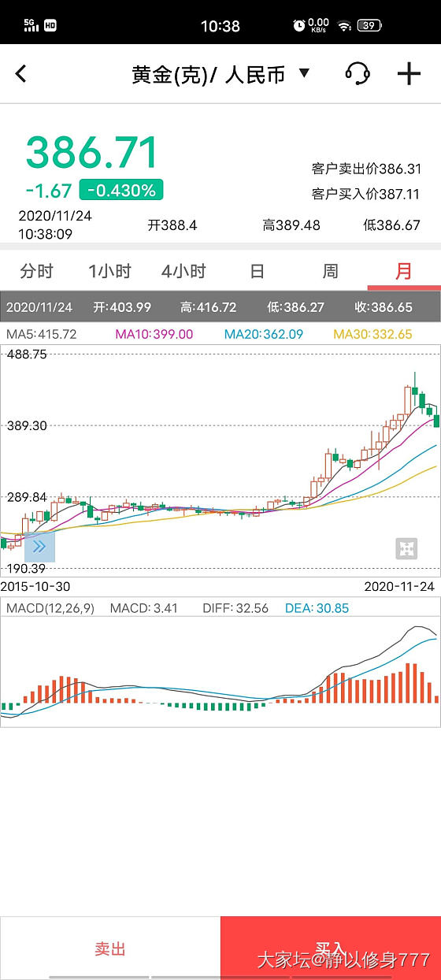Tap the battery icon in status bar

pyautogui.click(x=369, y=25)
